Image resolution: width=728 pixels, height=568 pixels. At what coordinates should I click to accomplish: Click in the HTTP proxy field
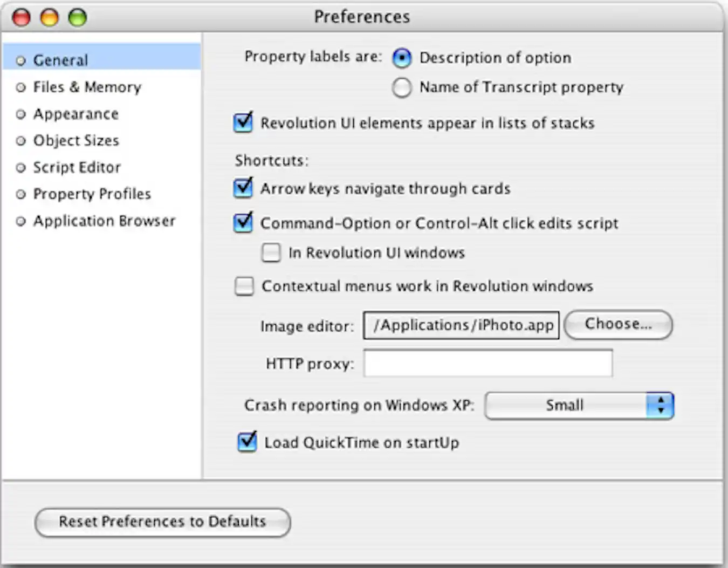(487, 363)
